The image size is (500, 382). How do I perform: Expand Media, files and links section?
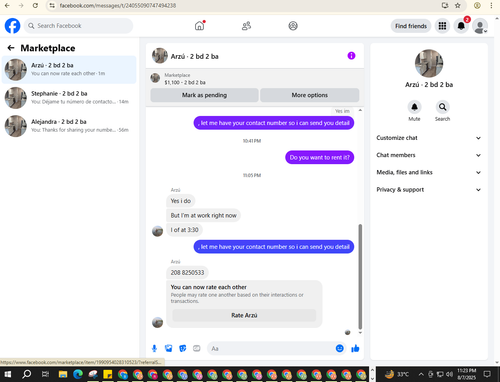pos(429,172)
